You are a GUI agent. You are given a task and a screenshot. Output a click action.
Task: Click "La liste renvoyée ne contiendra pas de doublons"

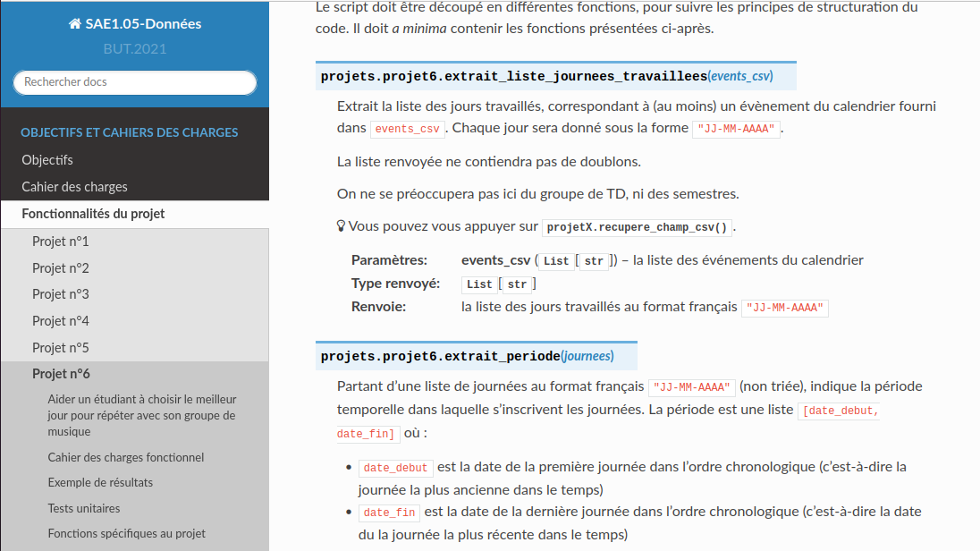point(489,162)
